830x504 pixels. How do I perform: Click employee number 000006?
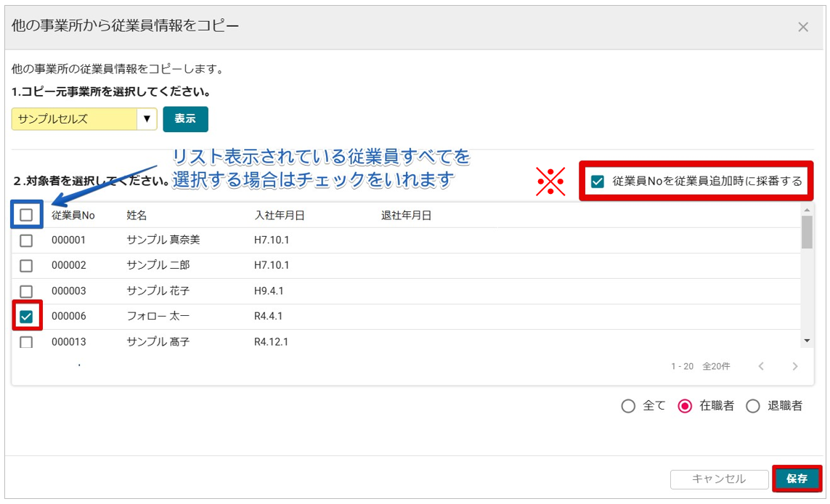coord(69,316)
